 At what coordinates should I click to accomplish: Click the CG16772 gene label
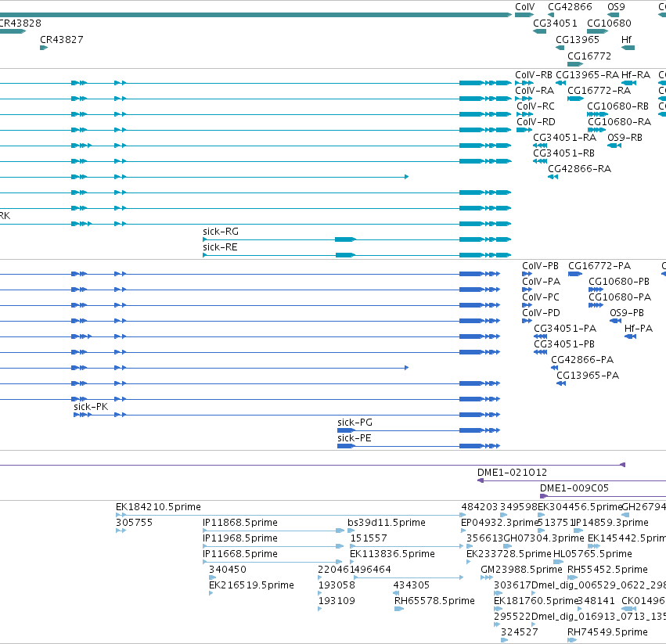pyautogui.click(x=589, y=56)
